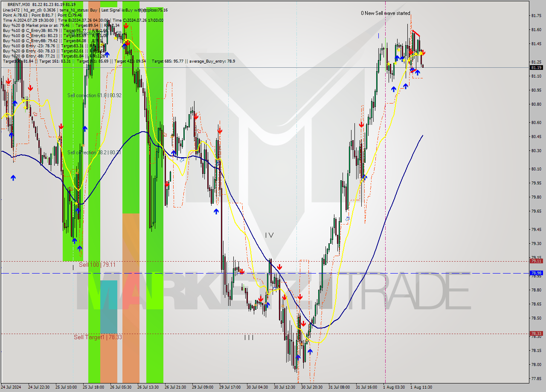Click the 79.30 price axis label
The width and height of the screenshot is (546, 392).
(536, 244)
